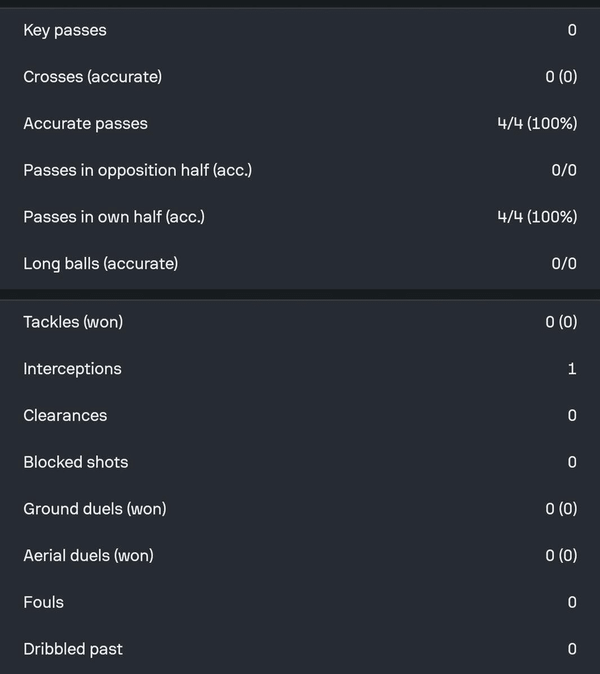This screenshot has width=600, height=674.
Task: Click Passes in opposition half label
Action: [137, 170]
